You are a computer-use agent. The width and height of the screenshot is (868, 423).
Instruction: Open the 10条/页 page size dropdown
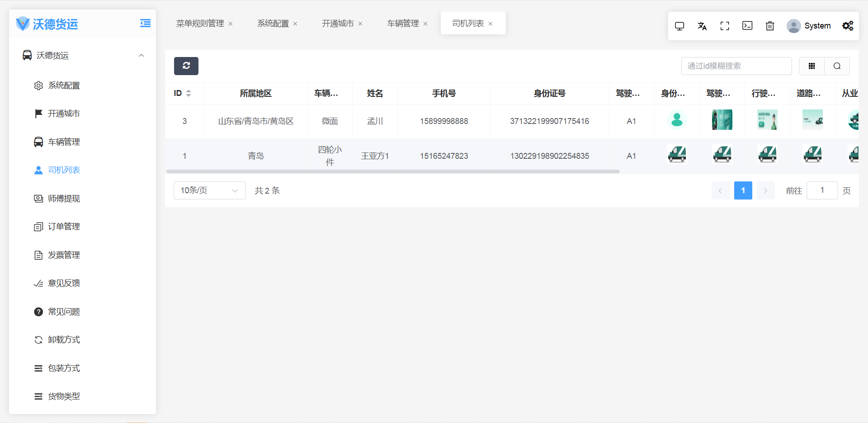(209, 190)
